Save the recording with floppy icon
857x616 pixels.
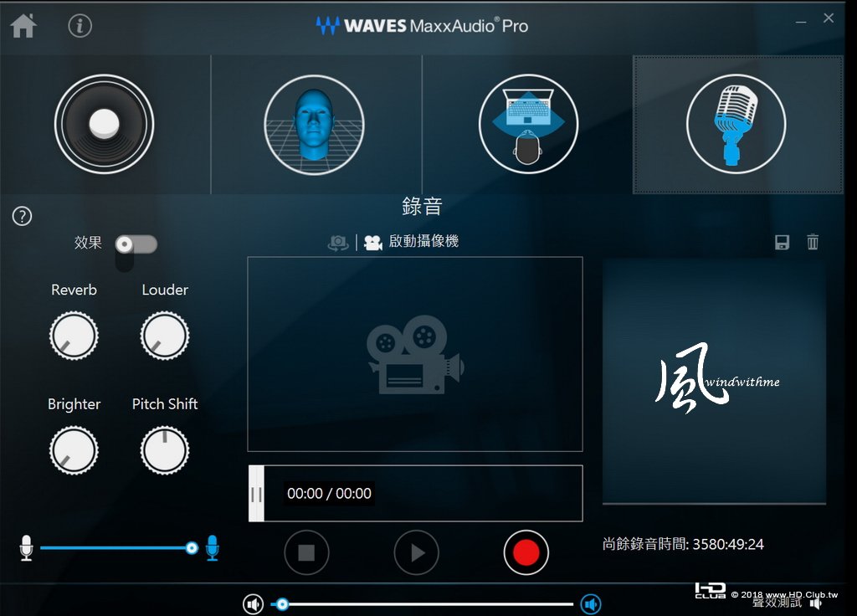click(x=783, y=242)
